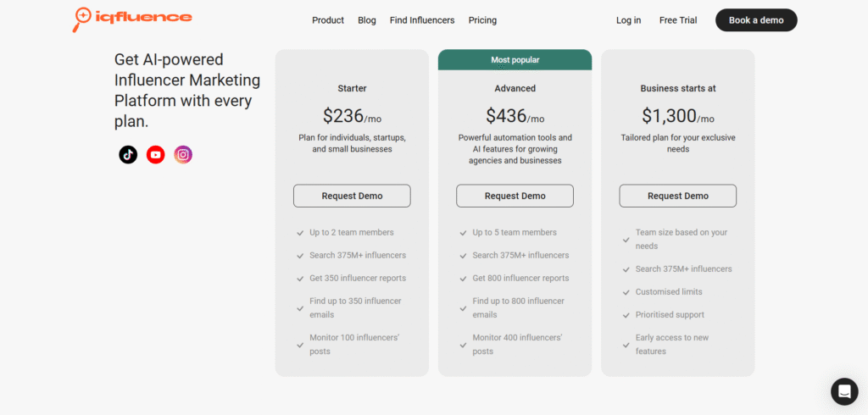The height and width of the screenshot is (415, 868).
Task: Click 'Find up to 800 influencer emails'
Action: pos(518,307)
